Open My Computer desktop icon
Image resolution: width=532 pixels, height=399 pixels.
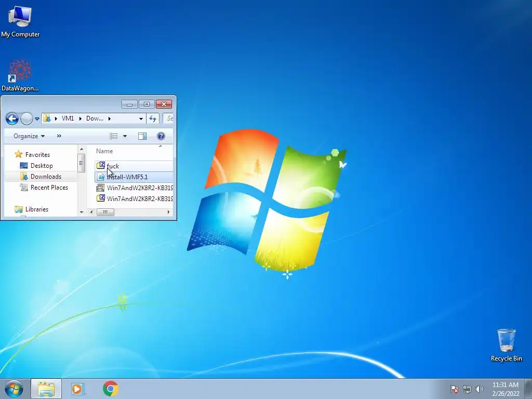(x=20, y=21)
